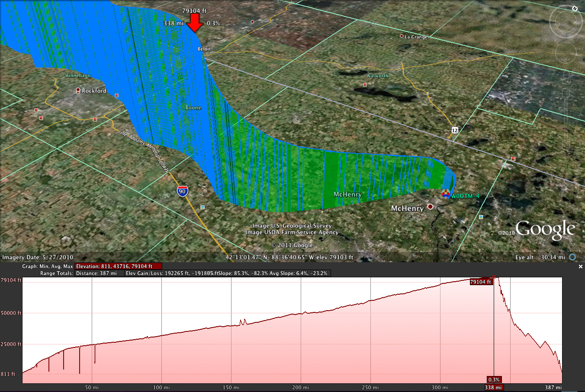Click the McHenry city placemark dot

[430, 207]
